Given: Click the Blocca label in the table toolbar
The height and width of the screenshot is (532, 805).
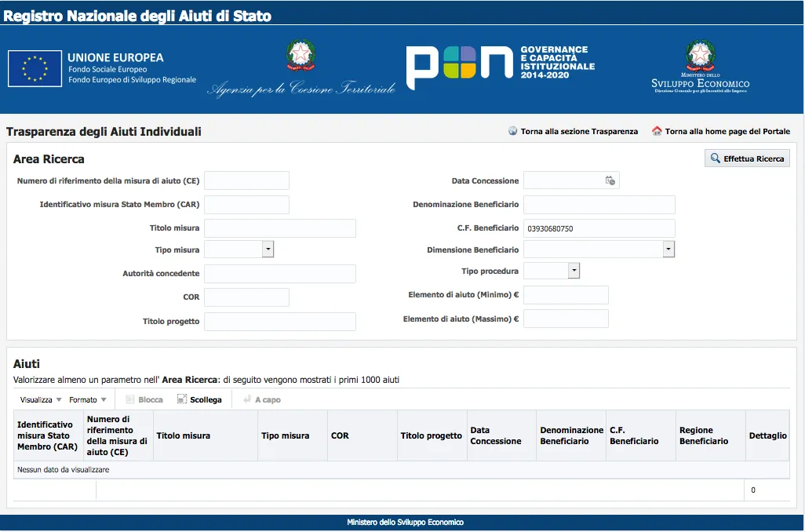Looking at the screenshot, I should pyautogui.click(x=151, y=399).
